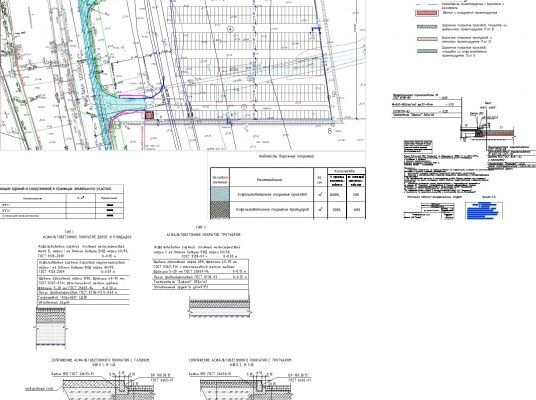Select heading "Асфальтобетонное покрытие тротуаров"
This screenshot has width=536, height=400.
pyautogui.click(x=203, y=235)
